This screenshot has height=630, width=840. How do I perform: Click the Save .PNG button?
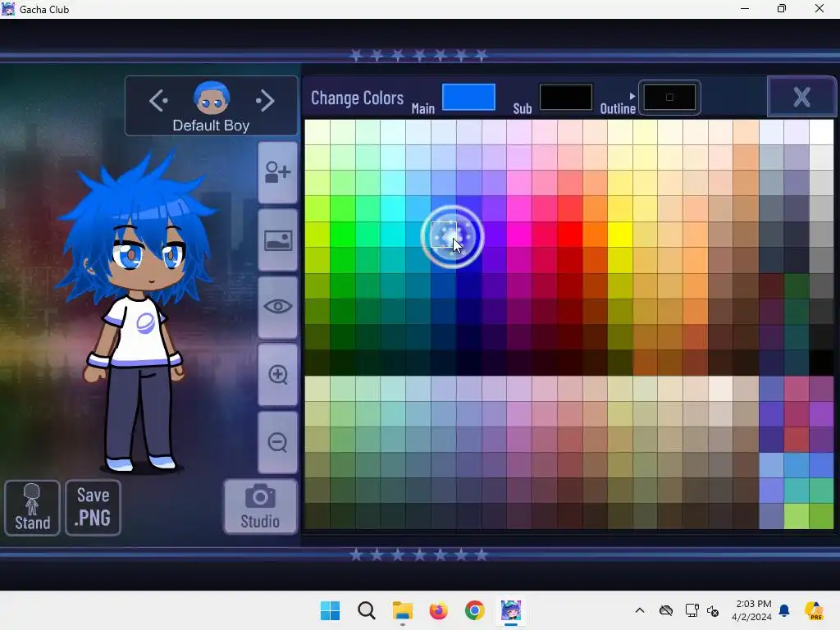[x=94, y=507]
